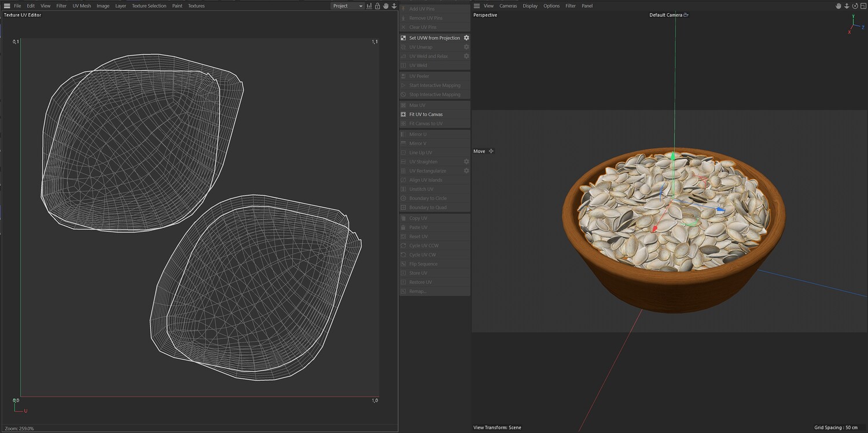Open the Cameras menu in viewport
Screen dimensions: 868x433
click(508, 6)
